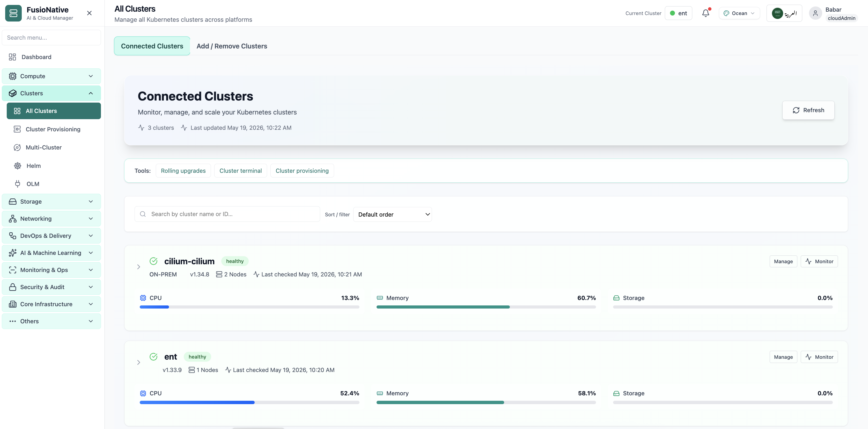This screenshot has height=429, width=868.
Task: Click the Refresh button
Action: [x=808, y=110]
